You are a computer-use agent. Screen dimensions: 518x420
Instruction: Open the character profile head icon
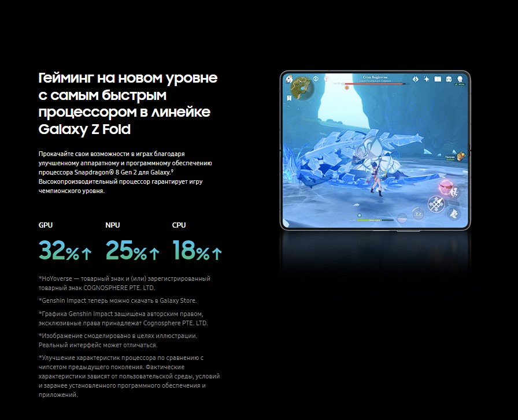(460, 79)
